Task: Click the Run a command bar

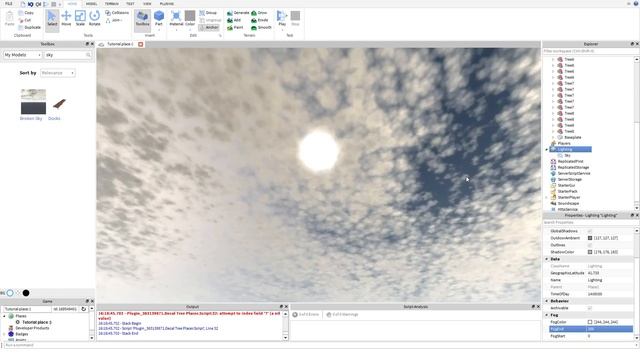Action: point(318,345)
